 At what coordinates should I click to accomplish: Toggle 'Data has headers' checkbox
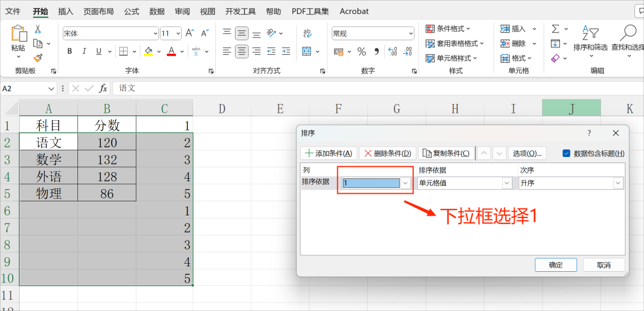[567, 153]
